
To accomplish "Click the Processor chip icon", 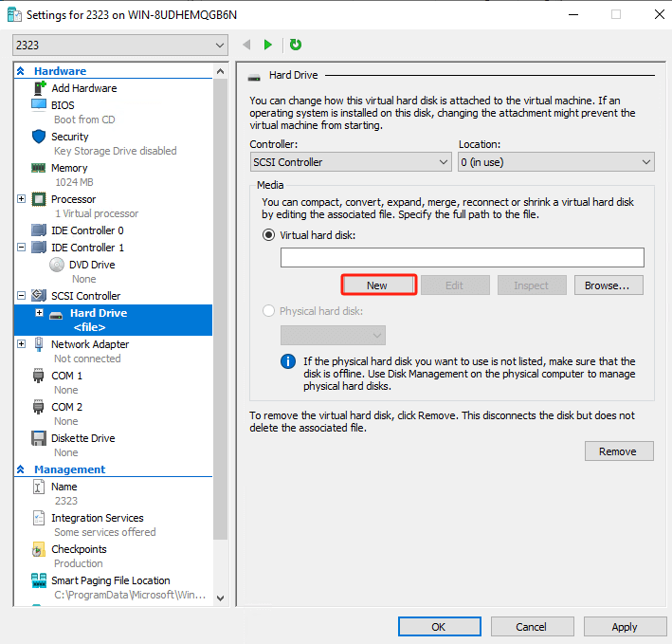I will 39,199.
